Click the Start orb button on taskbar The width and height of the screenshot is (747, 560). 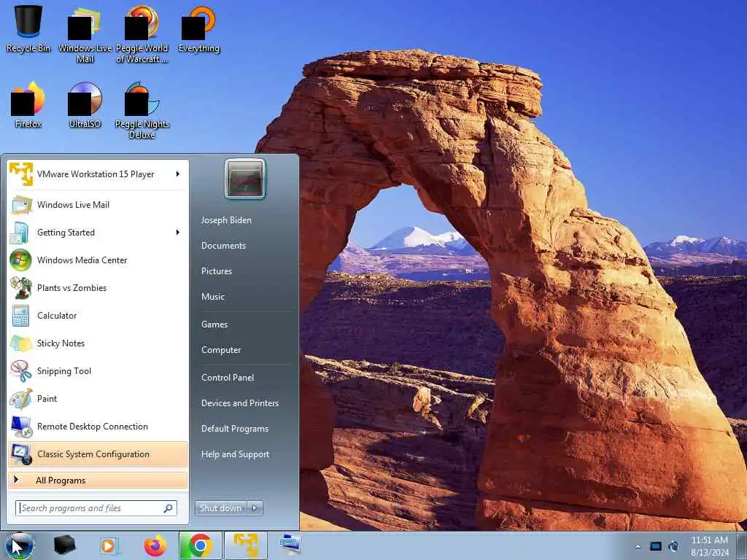click(19, 546)
